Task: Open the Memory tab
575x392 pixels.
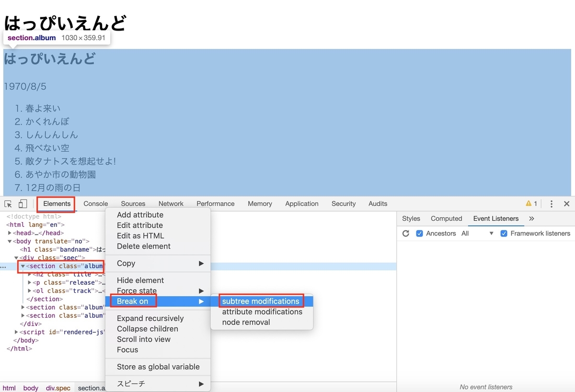Action: pyautogui.click(x=260, y=204)
